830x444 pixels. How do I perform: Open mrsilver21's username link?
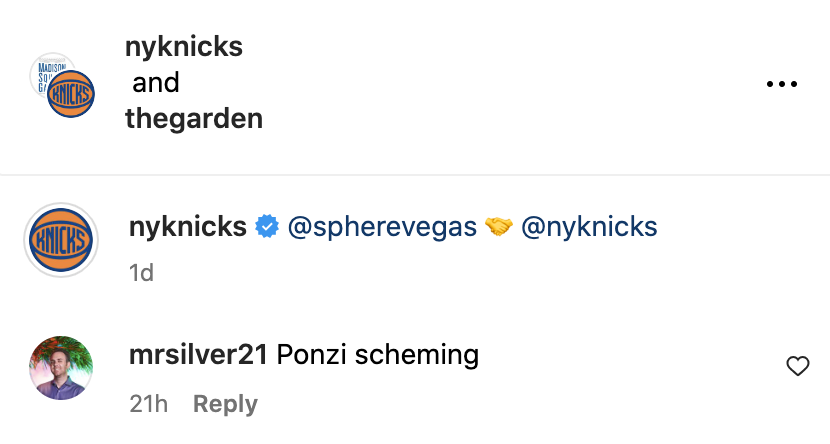[198, 354]
